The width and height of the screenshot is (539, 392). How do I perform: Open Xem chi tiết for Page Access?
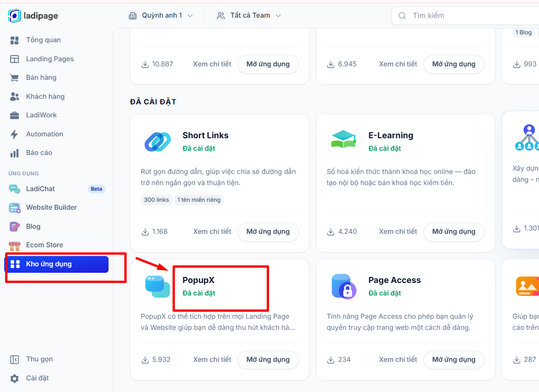click(x=398, y=360)
